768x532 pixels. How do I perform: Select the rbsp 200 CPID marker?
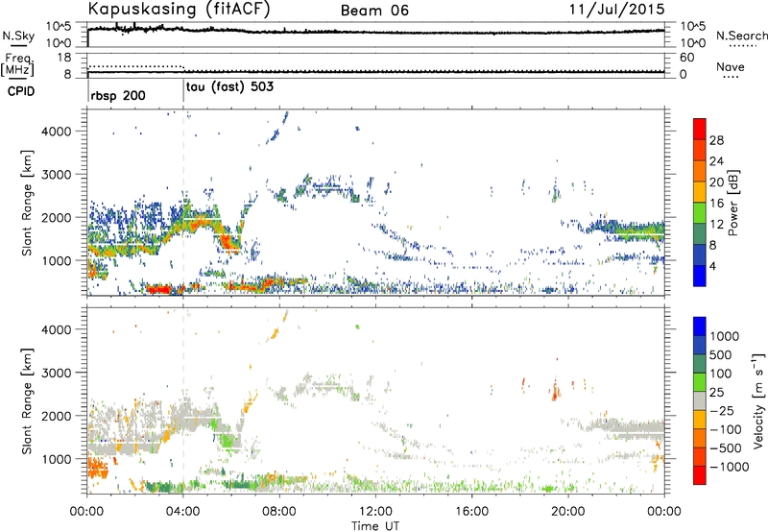click(118, 95)
